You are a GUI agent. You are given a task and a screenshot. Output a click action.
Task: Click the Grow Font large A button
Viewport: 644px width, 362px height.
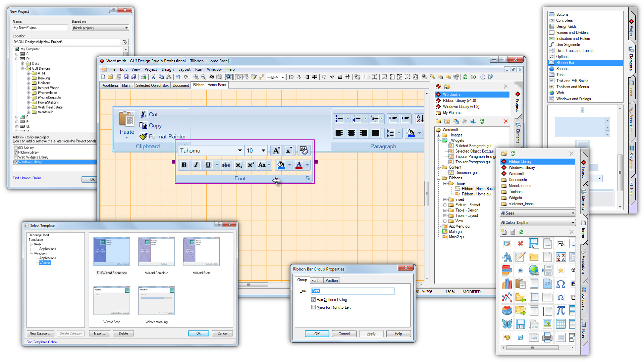(276, 150)
